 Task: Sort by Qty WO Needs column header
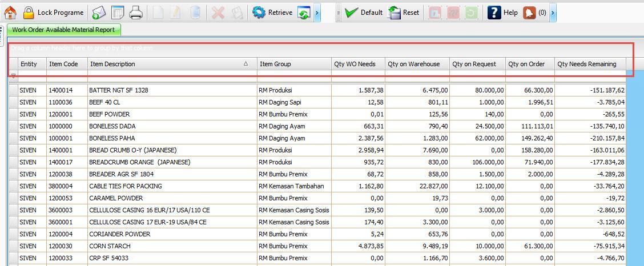point(358,63)
